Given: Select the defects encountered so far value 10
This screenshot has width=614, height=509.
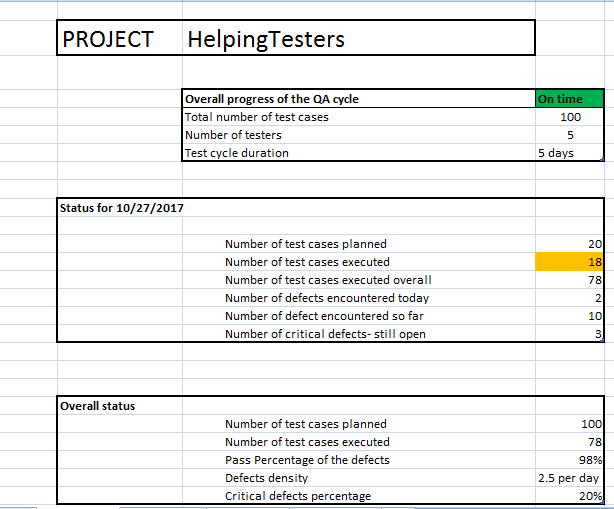Looking at the screenshot, I should tap(569, 316).
